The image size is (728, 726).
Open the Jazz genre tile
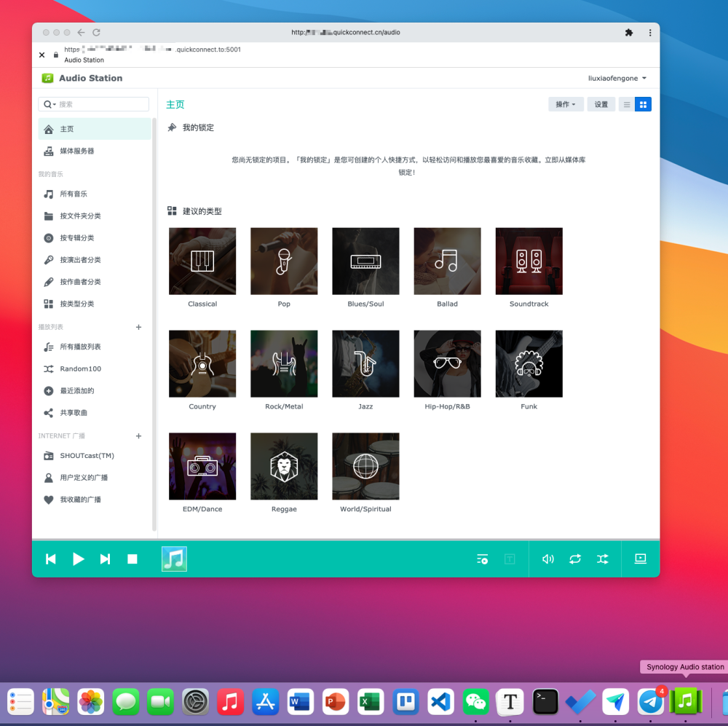pos(366,363)
